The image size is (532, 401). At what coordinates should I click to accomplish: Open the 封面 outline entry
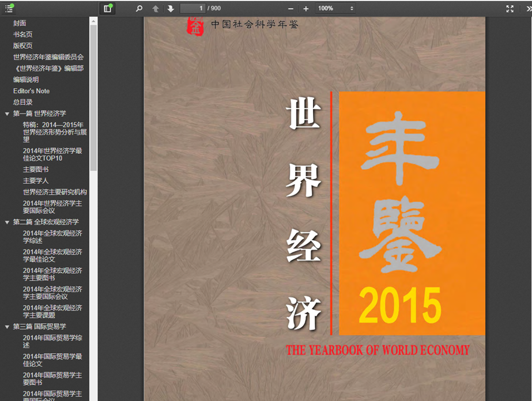pos(20,23)
